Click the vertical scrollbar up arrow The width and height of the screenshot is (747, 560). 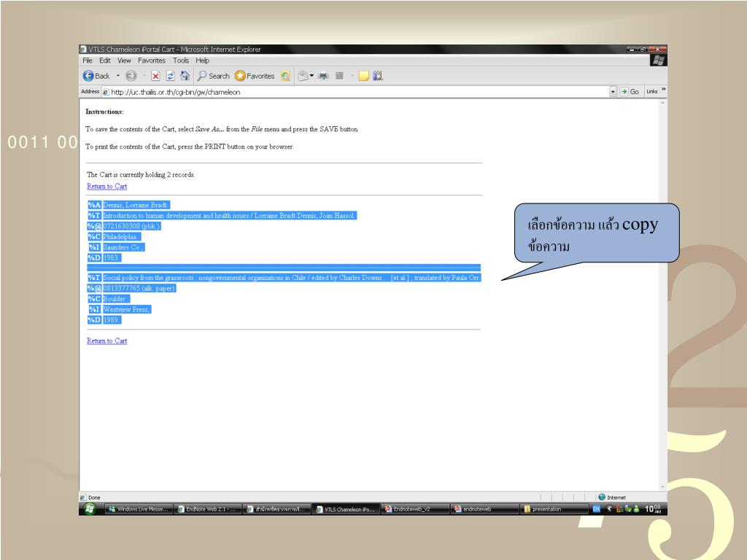tap(662, 103)
